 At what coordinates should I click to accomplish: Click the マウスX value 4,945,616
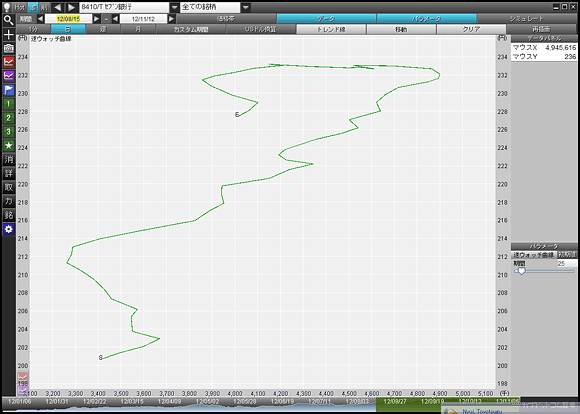pos(561,48)
